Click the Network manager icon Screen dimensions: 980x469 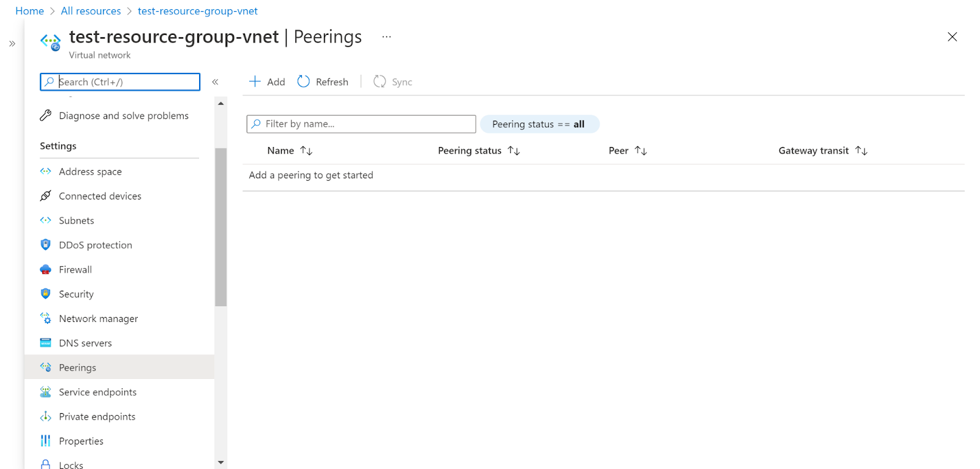point(45,318)
